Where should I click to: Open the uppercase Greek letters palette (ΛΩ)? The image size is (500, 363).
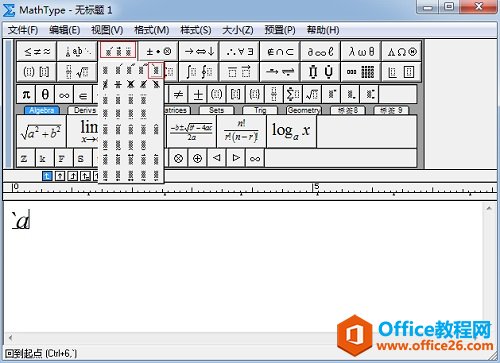click(x=402, y=51)
